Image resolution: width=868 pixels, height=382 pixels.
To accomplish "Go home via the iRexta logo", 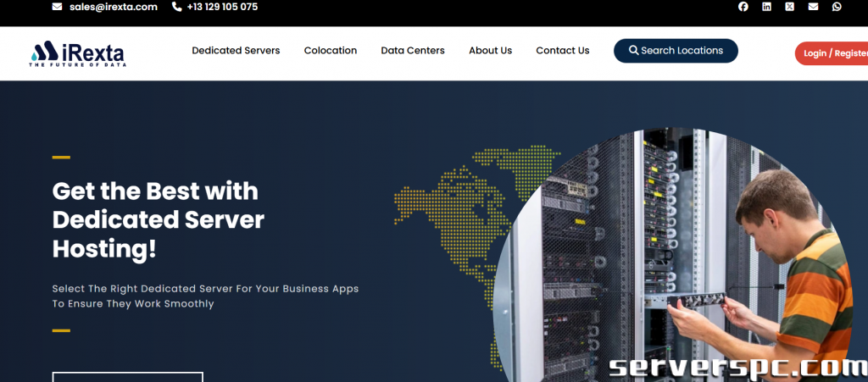I will 77,53.
